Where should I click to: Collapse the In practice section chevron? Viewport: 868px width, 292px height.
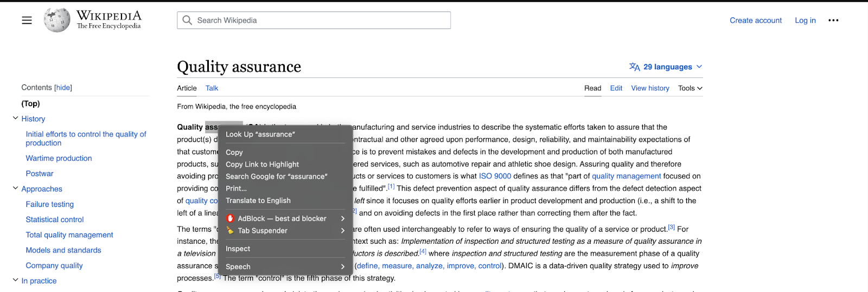click(x=15, y=280)
